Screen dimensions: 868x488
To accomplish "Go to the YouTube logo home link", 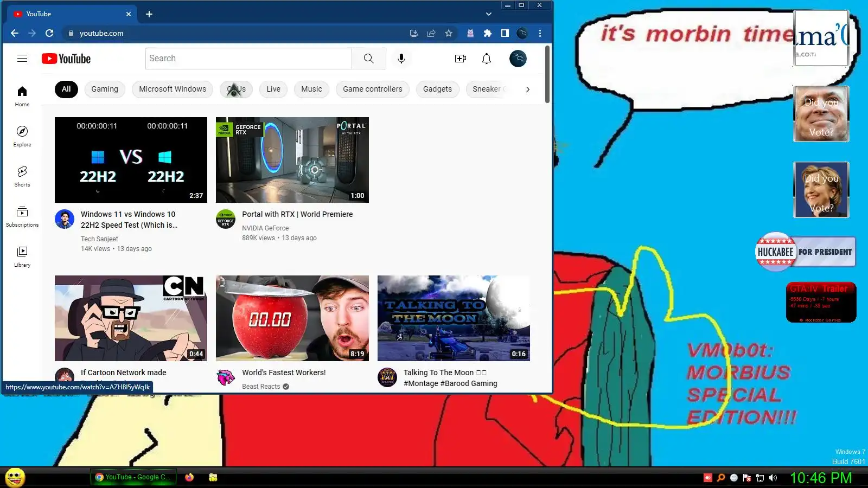I will pos(66,59).
